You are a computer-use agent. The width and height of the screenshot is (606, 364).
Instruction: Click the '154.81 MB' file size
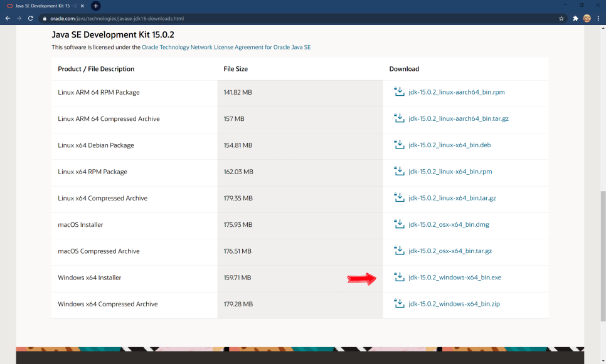pos(238,145)
